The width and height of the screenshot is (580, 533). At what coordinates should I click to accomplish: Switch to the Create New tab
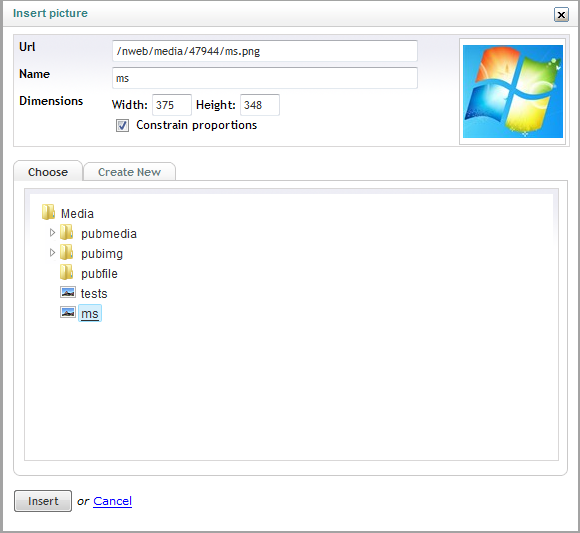[x=129, y=172]
